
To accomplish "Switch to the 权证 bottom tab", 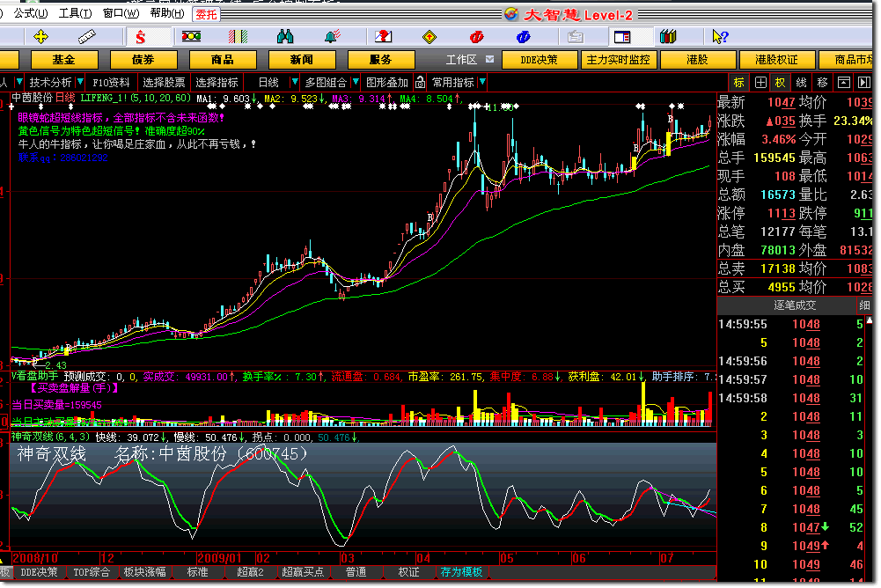I will [x=408, y=572].
